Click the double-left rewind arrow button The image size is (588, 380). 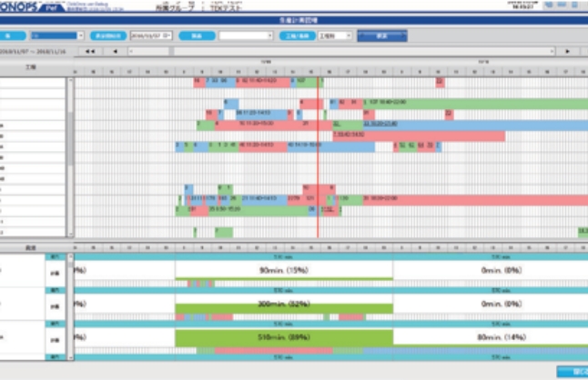coord(89,52)
